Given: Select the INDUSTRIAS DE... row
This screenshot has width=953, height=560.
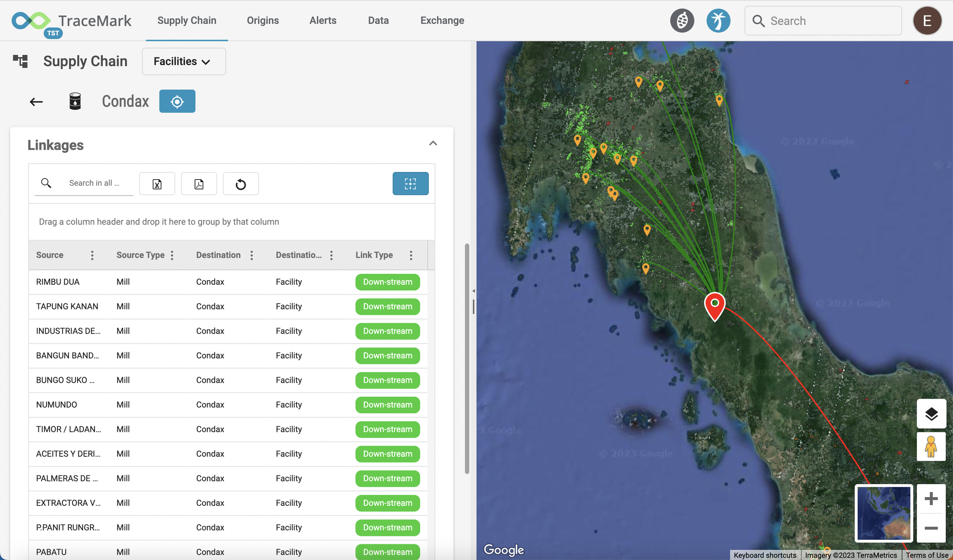Looking at the screenshot, I should pos(228,331).
